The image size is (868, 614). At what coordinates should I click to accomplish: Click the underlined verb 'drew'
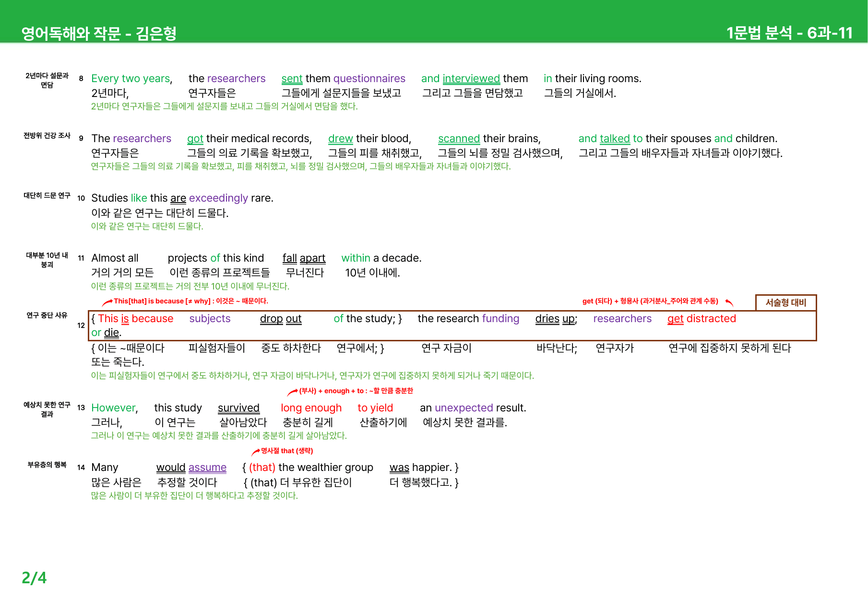(x=341, y=139)
